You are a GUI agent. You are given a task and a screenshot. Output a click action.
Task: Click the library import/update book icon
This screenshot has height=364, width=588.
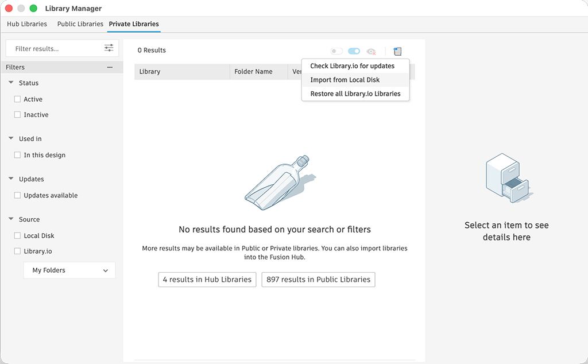click(x=398, y=51)
